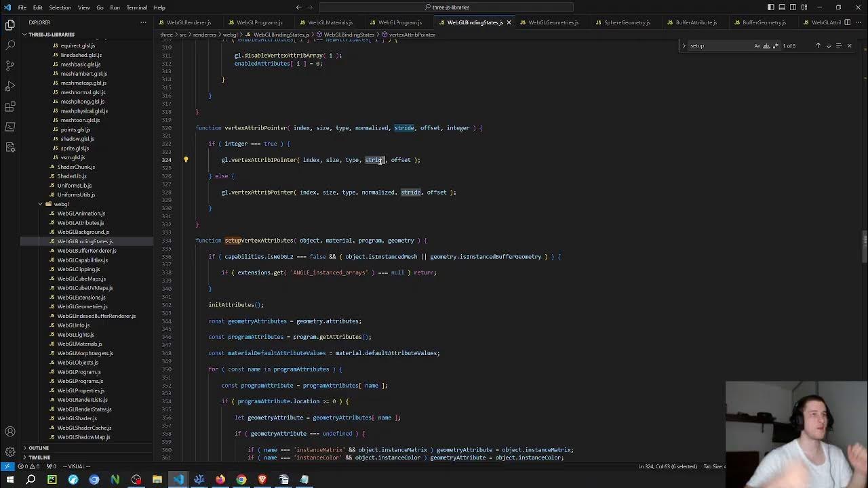The width and height of the screenshot is (868, 488).
Task: Toggle the bottom panel layout icon
Action: point(782,7)
